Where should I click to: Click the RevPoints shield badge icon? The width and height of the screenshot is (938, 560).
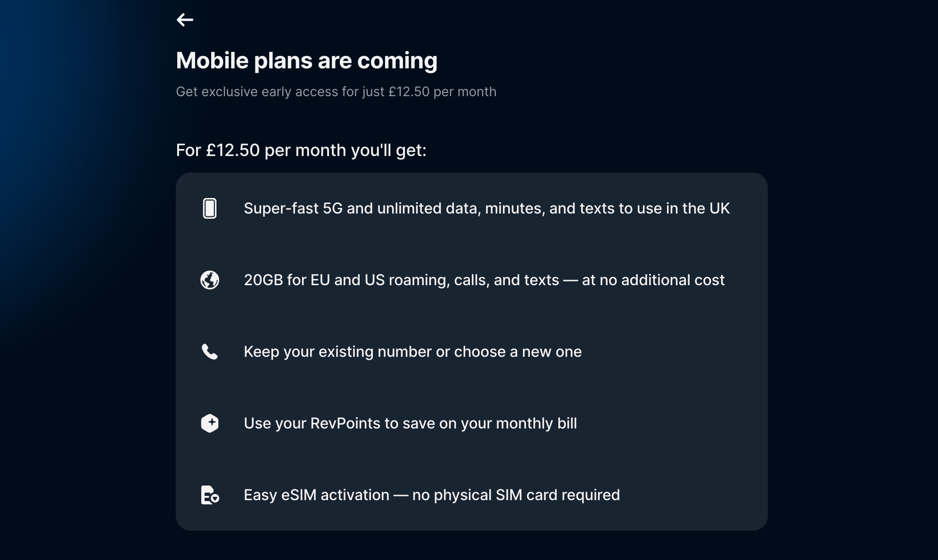(x=210, y=423)
